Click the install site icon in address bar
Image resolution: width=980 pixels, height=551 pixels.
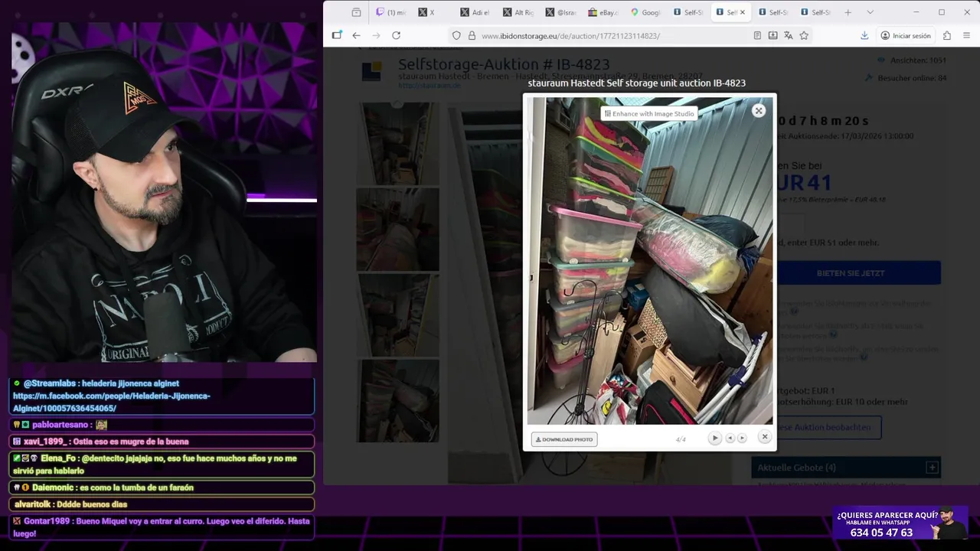click(x=773, y=35)
